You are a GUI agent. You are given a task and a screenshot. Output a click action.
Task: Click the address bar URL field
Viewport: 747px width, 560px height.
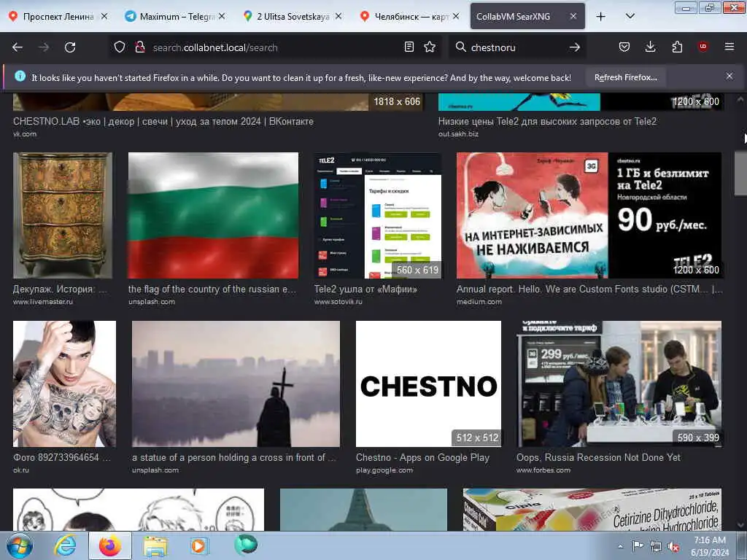coord(274,47)
